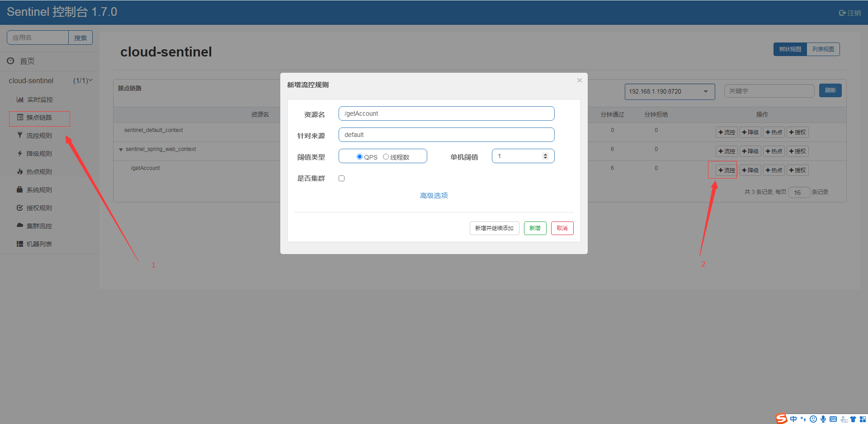Check the 是否集群 checkbox

(x=341, y=179)
